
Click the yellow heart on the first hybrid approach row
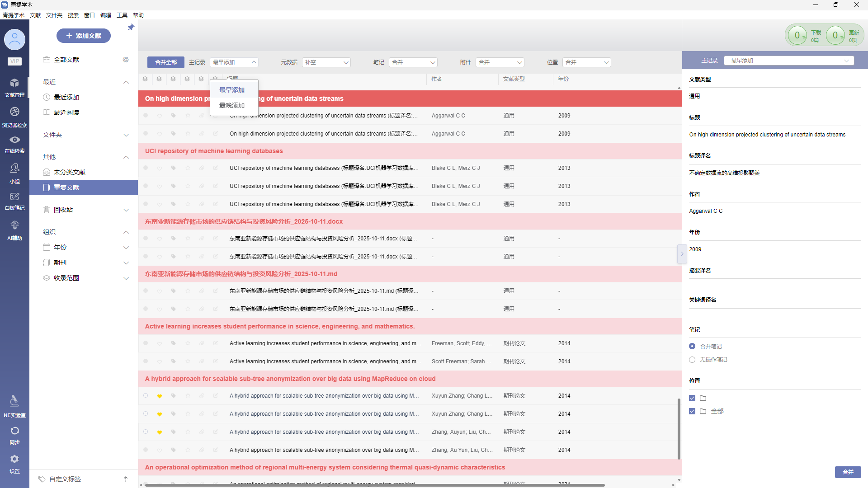click(160, 396)
